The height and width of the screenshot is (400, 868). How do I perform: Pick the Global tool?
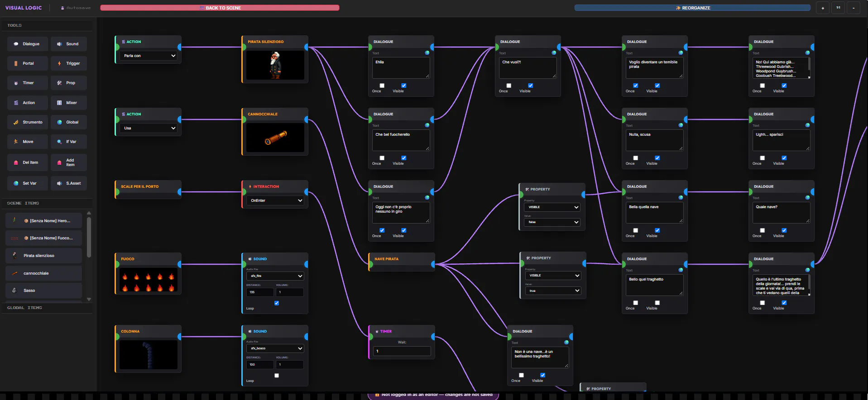[69, 122]
